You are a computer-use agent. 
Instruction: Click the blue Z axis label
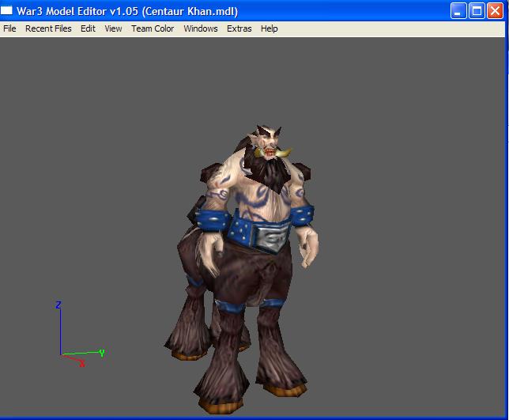[x=58, y=305]
